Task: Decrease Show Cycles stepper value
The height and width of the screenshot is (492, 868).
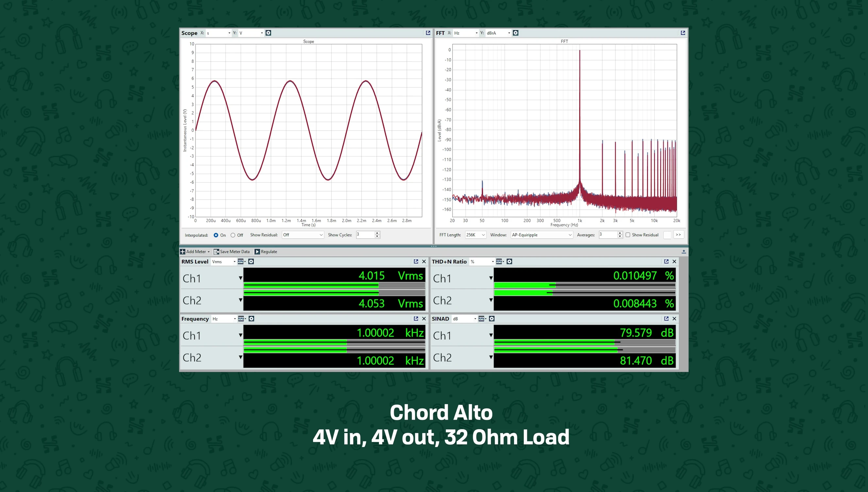Action: [377, 237]
